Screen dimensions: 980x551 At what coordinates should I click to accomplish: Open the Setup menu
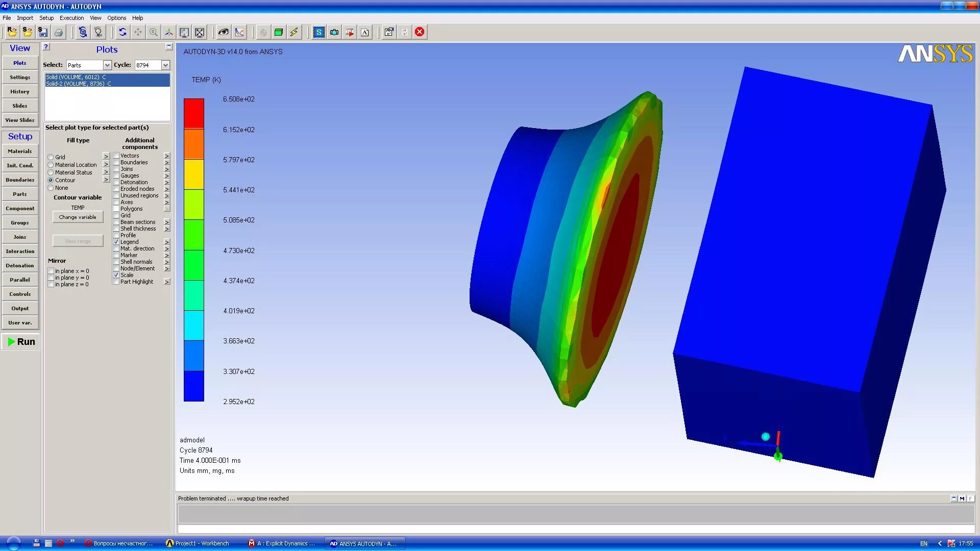click(46, 18)
